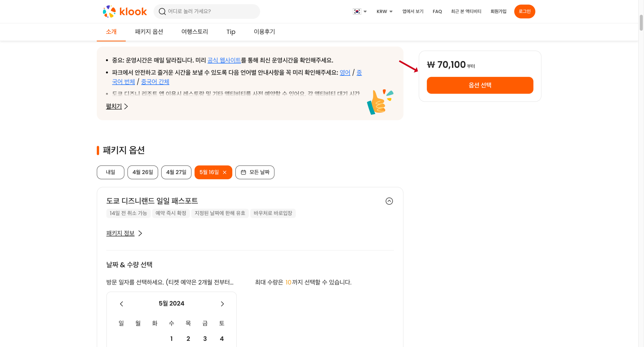The height and width of the screenshot is (347, 644).
Task: Switch to the 이용후기 tab
Action: [x=264, y=32]
